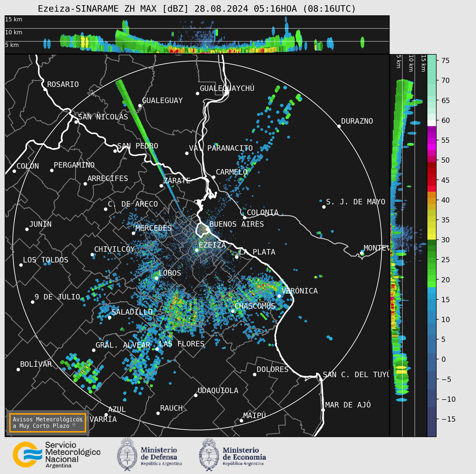
Task: Click the VERÓNICA city marker dot
Action: (x=279, y=296)
